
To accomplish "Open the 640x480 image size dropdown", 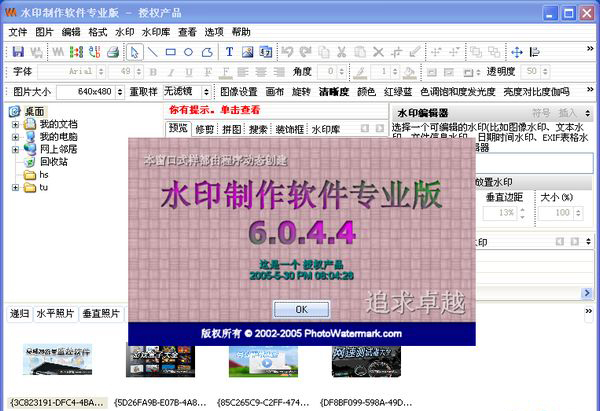I will 120,92.
